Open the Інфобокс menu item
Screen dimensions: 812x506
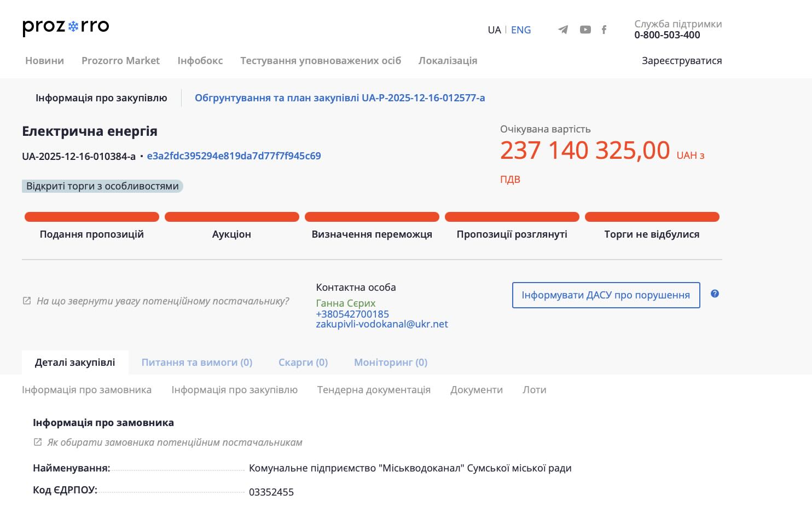point(200,61)
